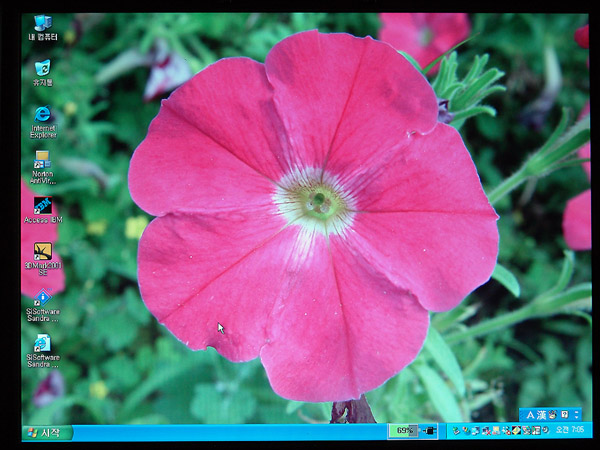Open SiSoftware Sandra blue diamond shortcut

click(43, 305)
